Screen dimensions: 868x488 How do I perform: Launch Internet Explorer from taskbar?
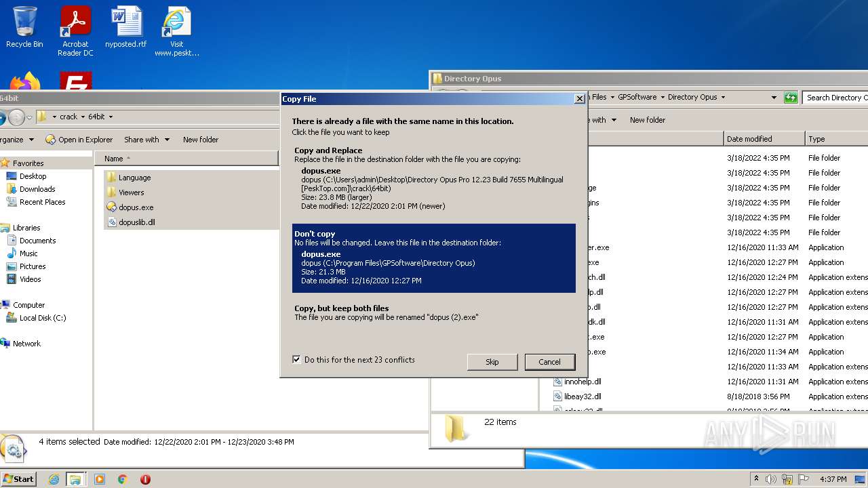pyautogui.click(x=54, y=479)
